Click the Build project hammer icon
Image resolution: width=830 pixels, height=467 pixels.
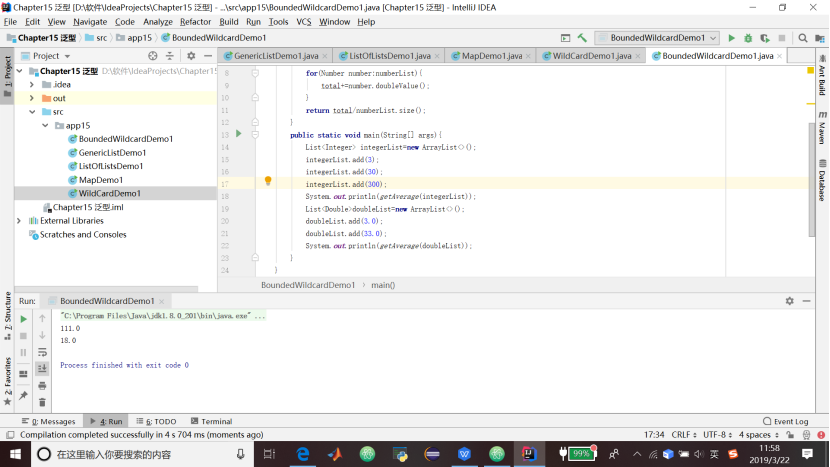click(x=580, y=38)
